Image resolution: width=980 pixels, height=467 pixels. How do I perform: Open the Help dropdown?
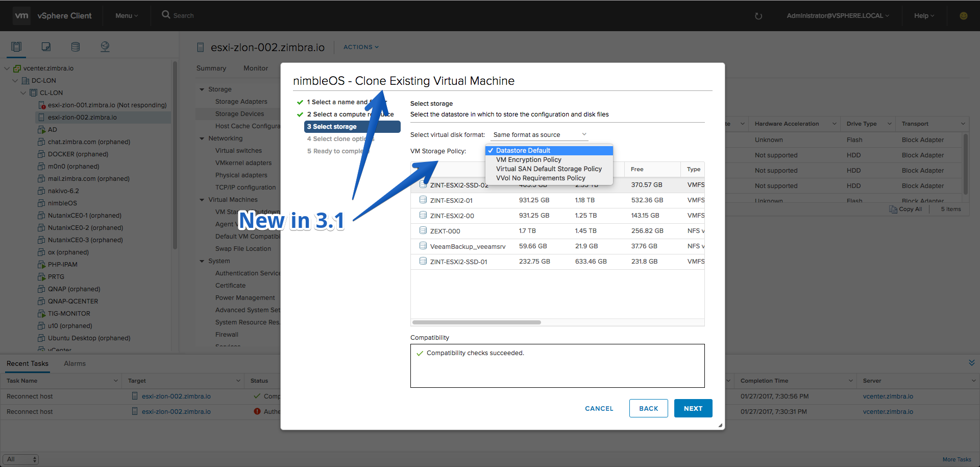(924, 16)
